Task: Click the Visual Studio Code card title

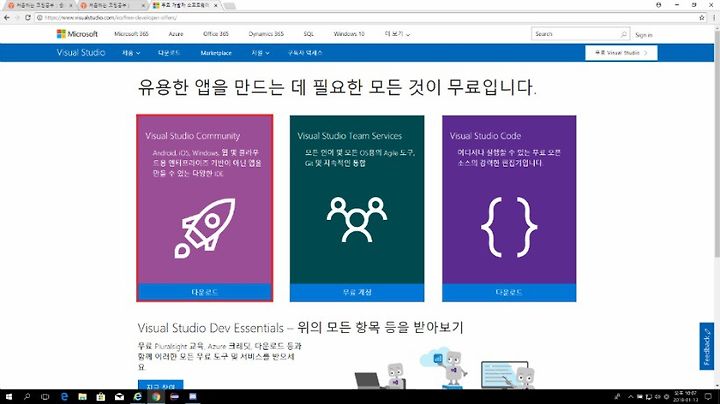Action: coord(485,136)
